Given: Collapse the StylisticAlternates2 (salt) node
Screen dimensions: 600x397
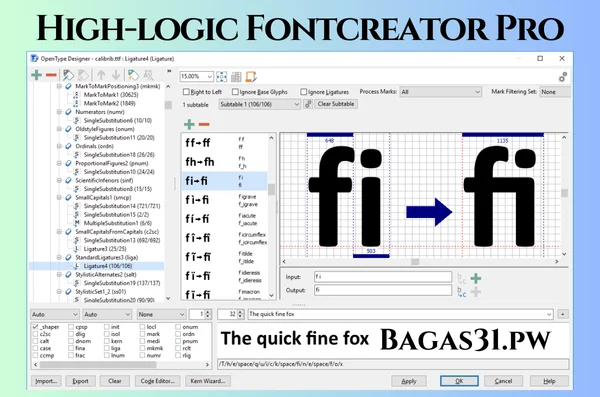Looking at the screenshot, I should point(59,274).
